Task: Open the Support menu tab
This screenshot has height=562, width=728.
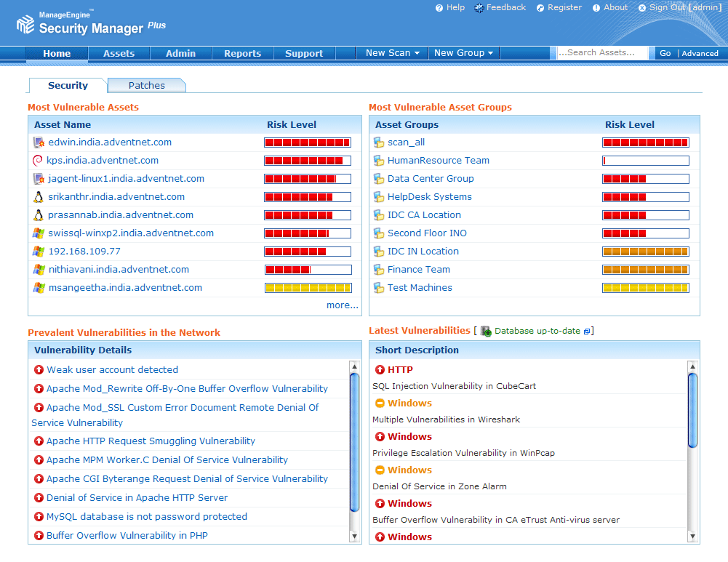Action: pos(304,53)
